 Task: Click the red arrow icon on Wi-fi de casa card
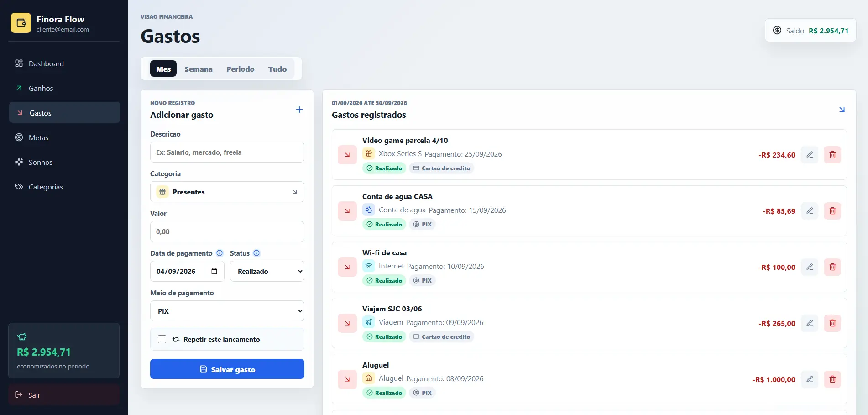point(347,267)
